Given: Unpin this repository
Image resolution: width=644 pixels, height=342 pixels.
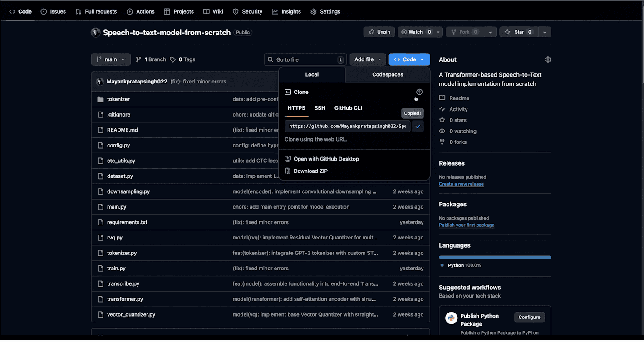Looking at the screenshot, I should 379,32.
